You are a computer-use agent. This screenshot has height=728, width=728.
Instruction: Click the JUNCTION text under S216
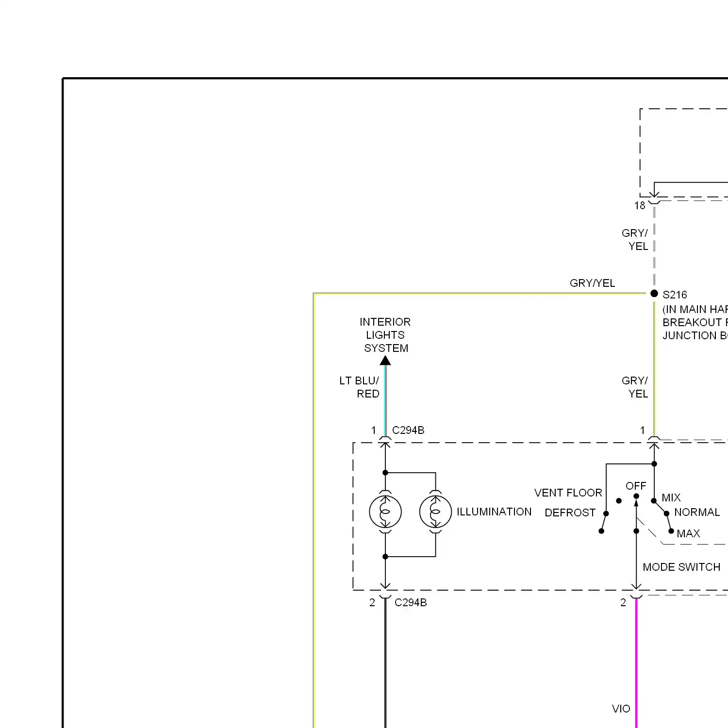(689, 335)
